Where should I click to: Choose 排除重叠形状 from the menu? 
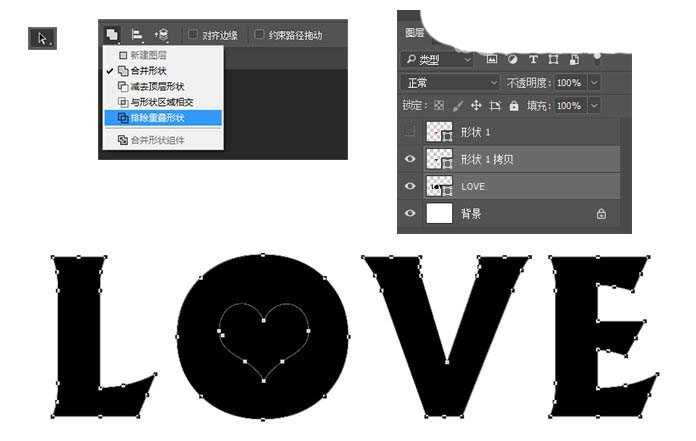tap(160, 117)
